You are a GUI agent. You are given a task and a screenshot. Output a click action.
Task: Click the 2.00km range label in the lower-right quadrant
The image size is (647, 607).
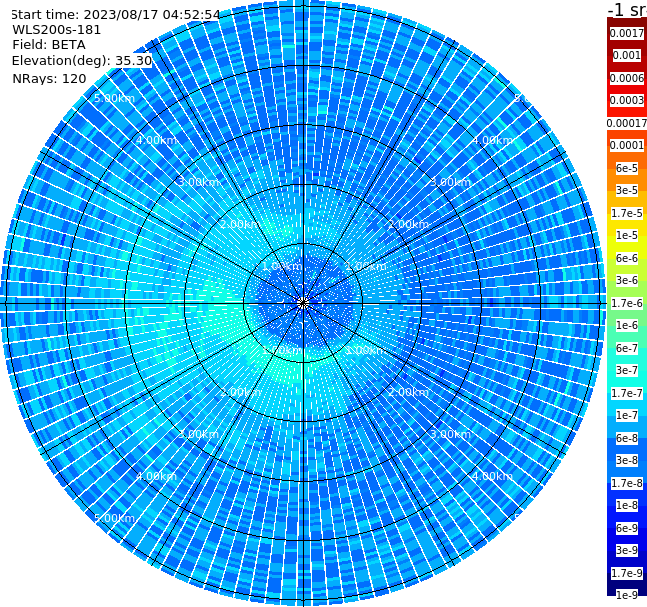(408, 392)
